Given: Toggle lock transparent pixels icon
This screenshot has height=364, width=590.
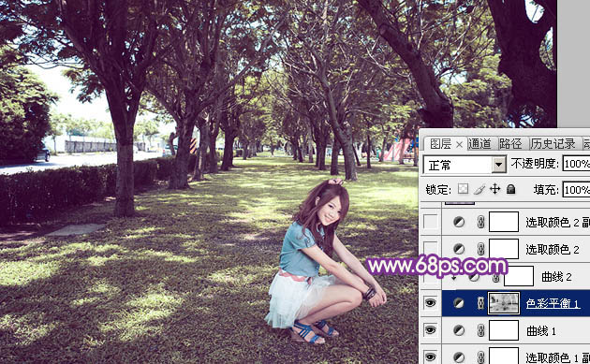Looking at the screenshot, I should (x=463, y=189).
